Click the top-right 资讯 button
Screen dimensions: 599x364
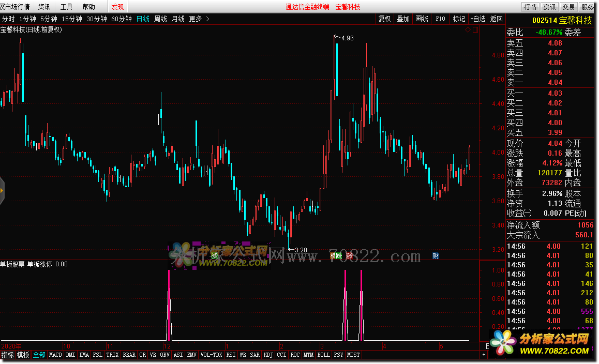pyautogui.click(x=550, y=7)
